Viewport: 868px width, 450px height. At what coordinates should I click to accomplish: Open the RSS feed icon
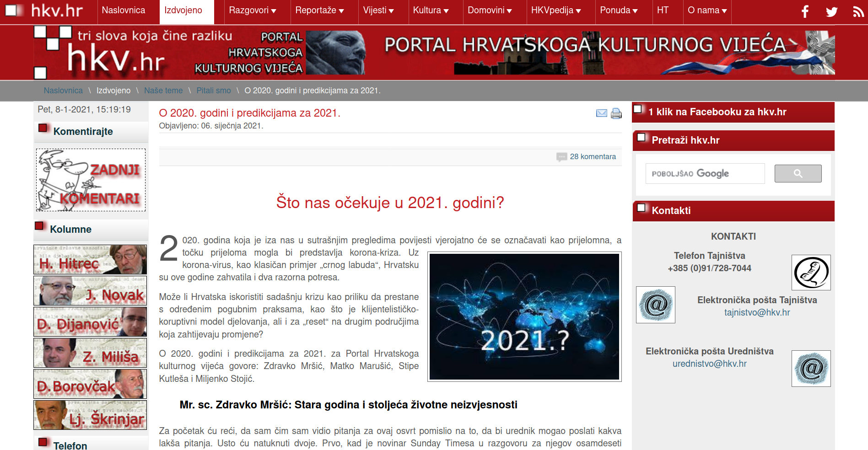(x=858, y=11)
